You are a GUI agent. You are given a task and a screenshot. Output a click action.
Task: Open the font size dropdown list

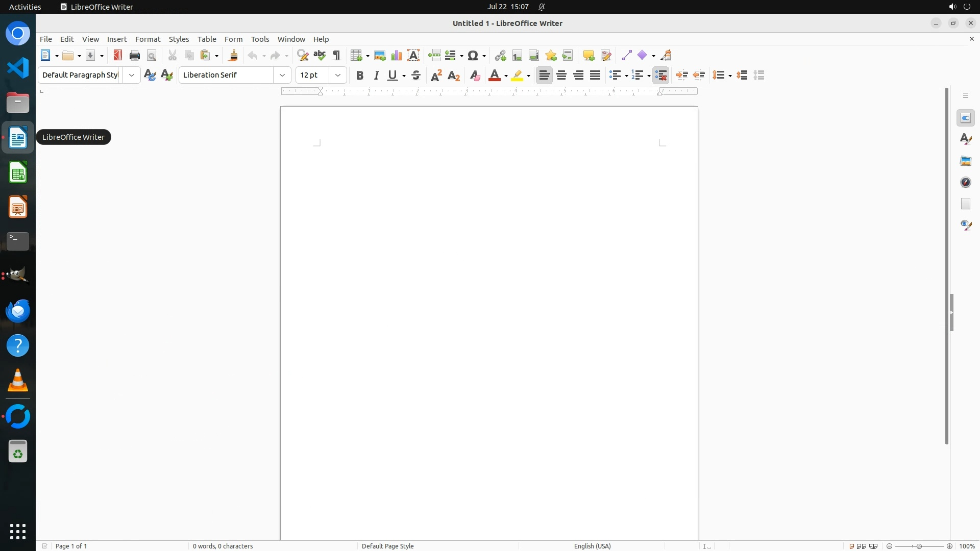(x=338, y=76)
